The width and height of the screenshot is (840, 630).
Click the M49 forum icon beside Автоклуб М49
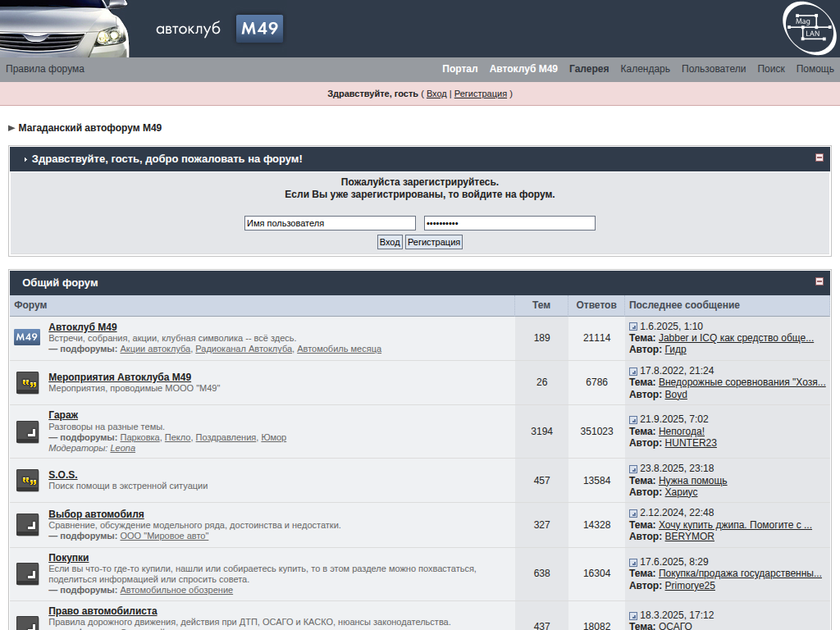click(27, 337)
